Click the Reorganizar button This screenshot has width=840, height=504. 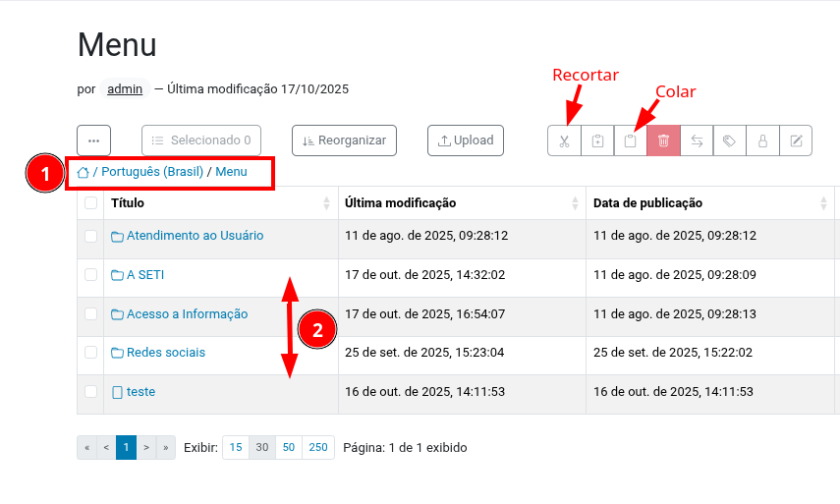(x=345, y=140)
